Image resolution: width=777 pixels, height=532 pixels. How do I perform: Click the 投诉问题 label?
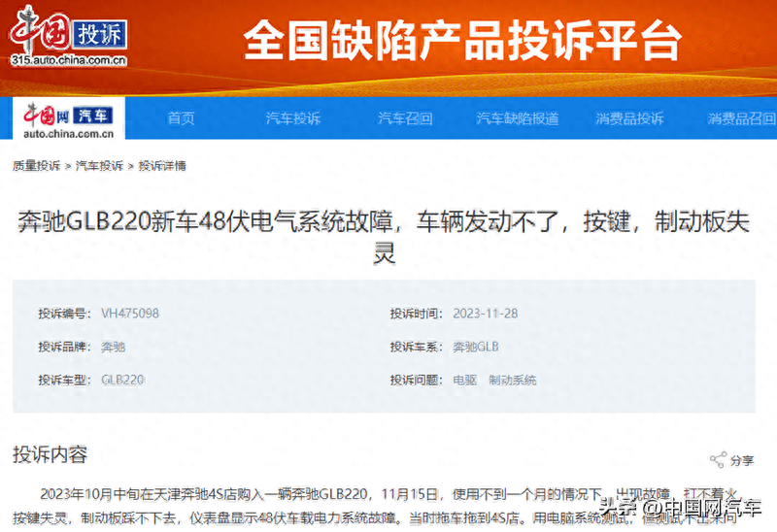[x=417, y=380]
